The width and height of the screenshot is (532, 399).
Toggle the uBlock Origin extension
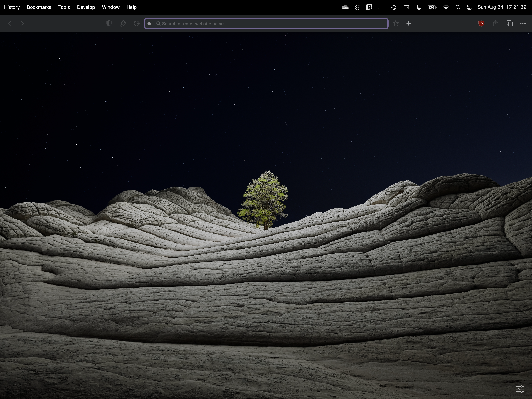481,23
